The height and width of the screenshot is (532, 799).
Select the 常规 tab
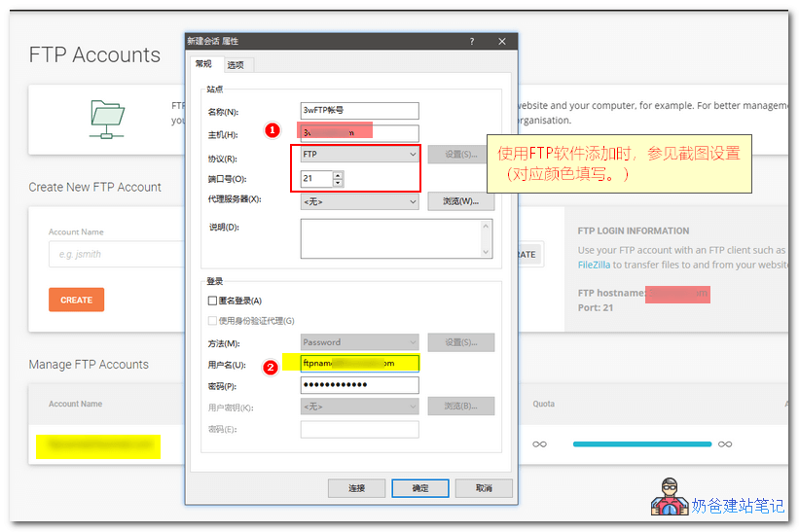(x=203, y=64)
